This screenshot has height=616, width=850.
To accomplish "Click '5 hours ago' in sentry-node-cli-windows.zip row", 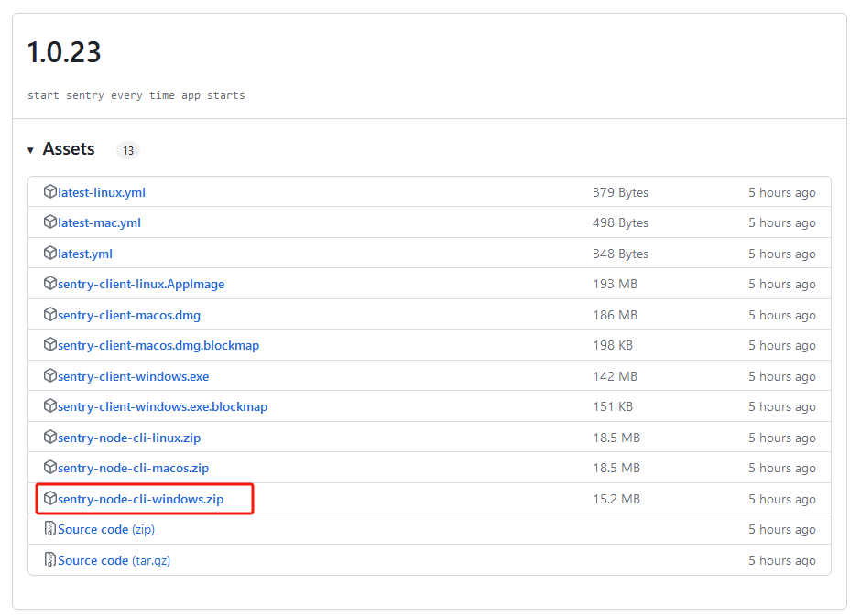I will (x=781, y=499).
